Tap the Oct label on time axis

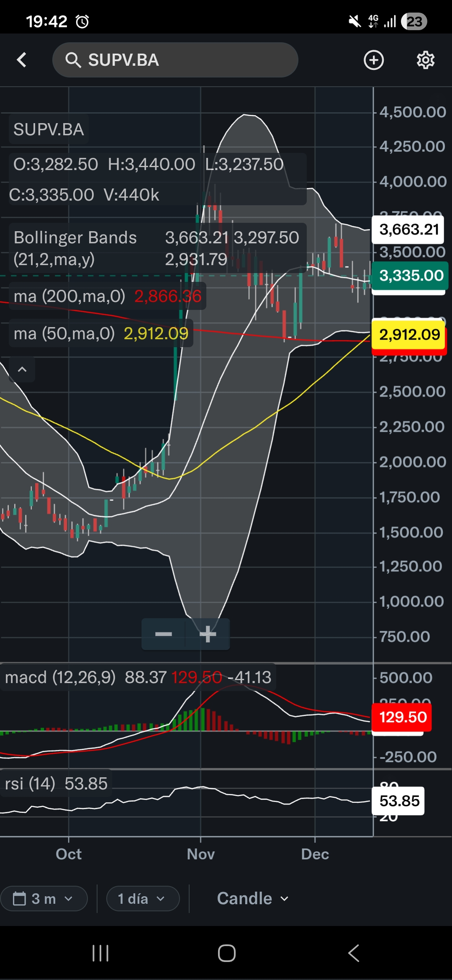[69, 854]
